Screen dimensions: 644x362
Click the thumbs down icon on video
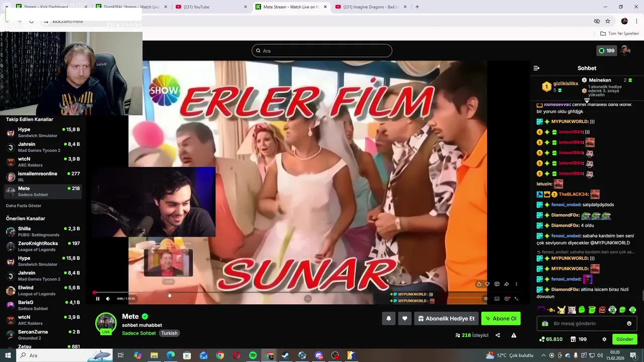487,284
